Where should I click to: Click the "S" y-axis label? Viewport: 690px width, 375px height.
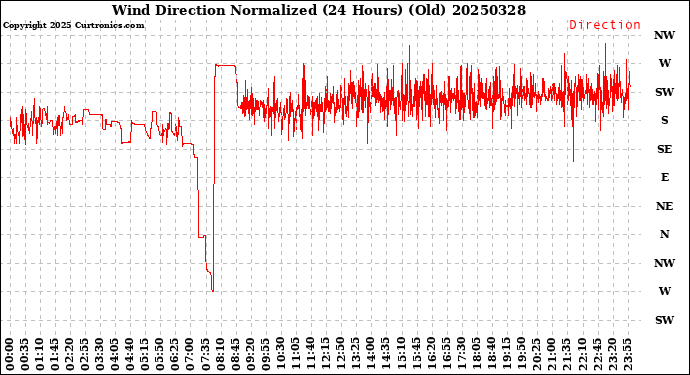(x=664, y=120)
